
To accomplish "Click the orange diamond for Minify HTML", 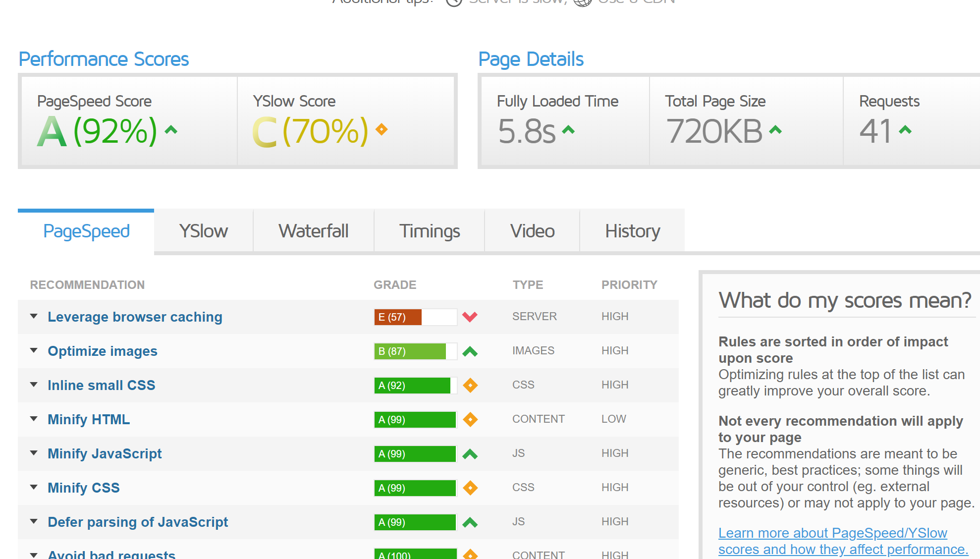I will pos(470,419).
